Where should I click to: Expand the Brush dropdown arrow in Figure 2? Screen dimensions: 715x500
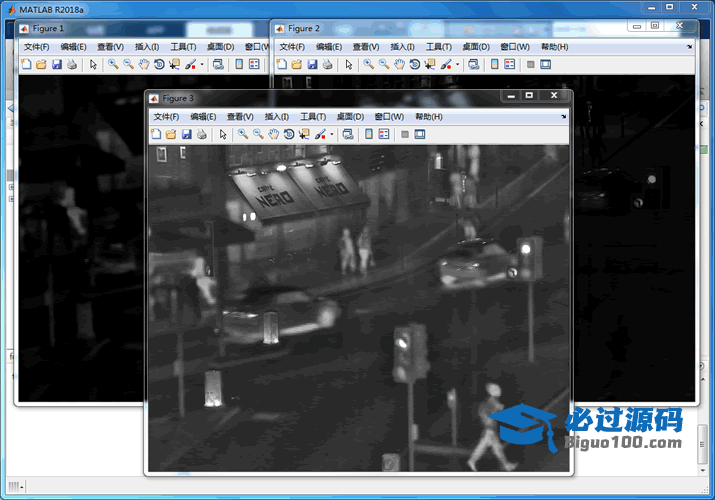click(x=457, y=65)
